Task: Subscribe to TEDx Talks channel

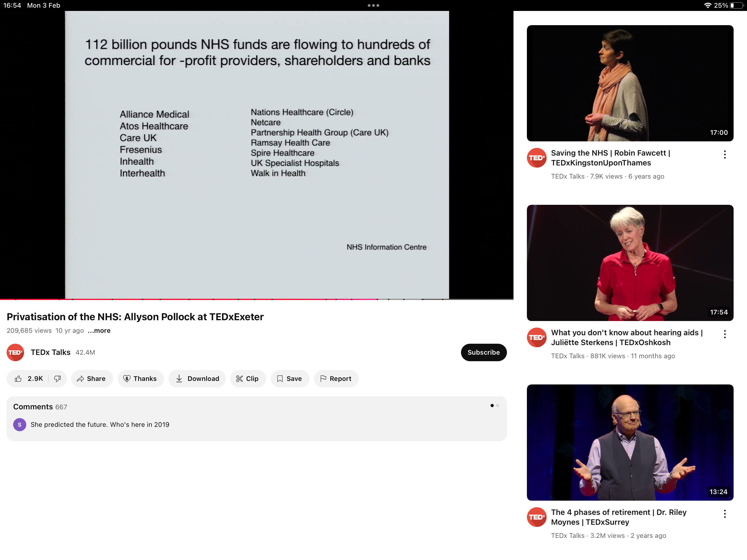Action: pyautogui.click(x=483, y=352)
